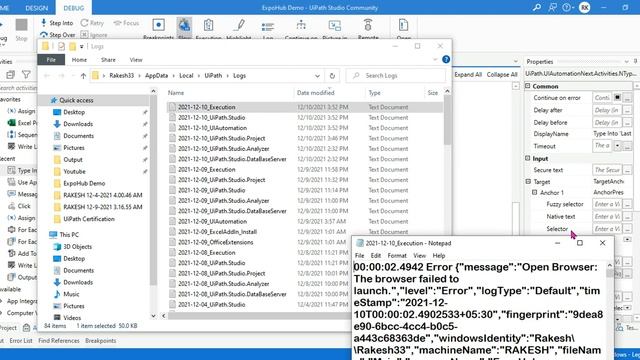Open the Properties panel dropdown arrow
This screenshot has height=360, width=640.
(x=627, y=62)
